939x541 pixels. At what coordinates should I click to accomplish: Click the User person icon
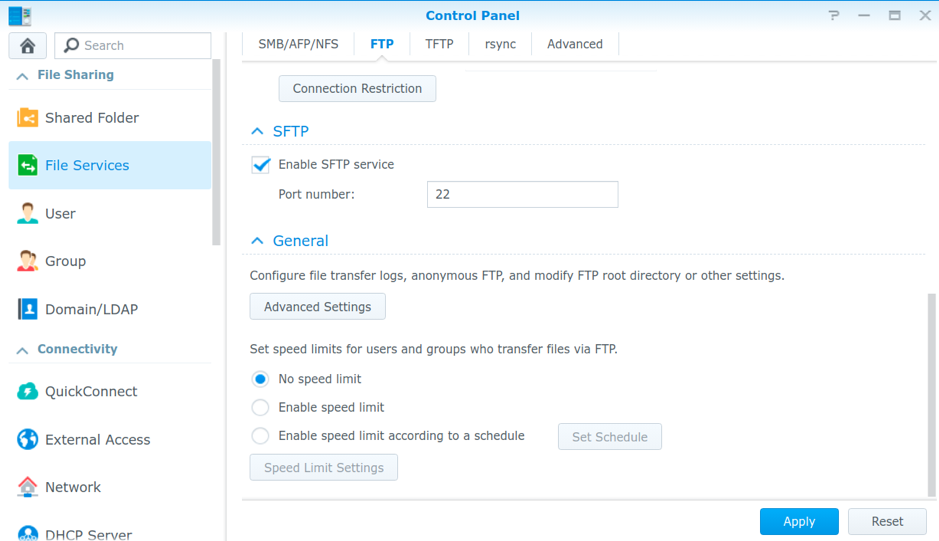click(x=27, y=214)
